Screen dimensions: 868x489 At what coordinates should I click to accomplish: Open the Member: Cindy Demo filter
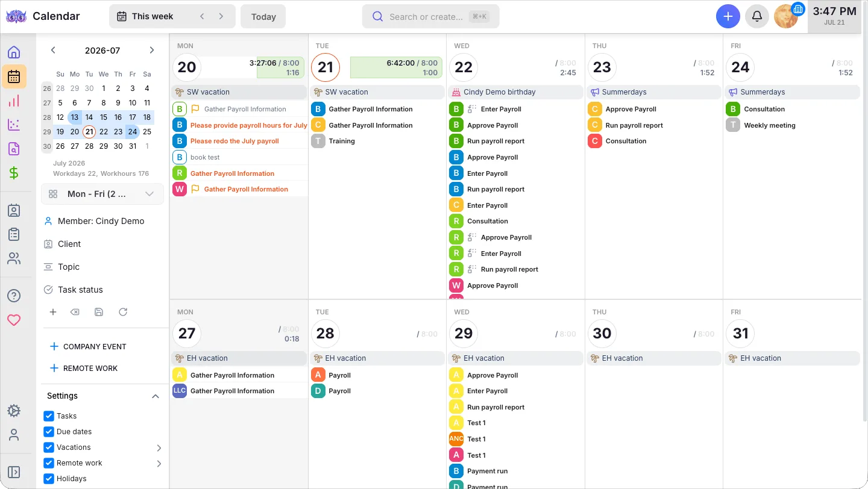pos(101,221)
